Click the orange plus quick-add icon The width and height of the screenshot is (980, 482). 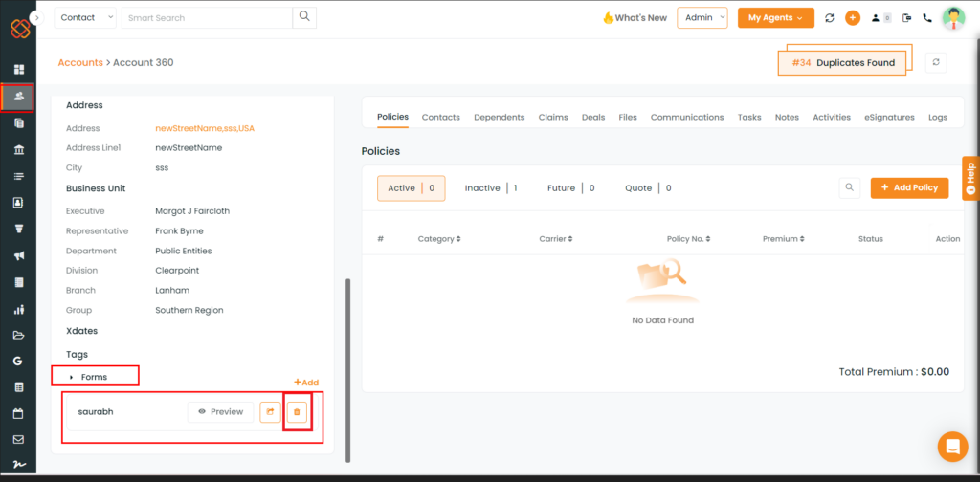coord(853,18)
